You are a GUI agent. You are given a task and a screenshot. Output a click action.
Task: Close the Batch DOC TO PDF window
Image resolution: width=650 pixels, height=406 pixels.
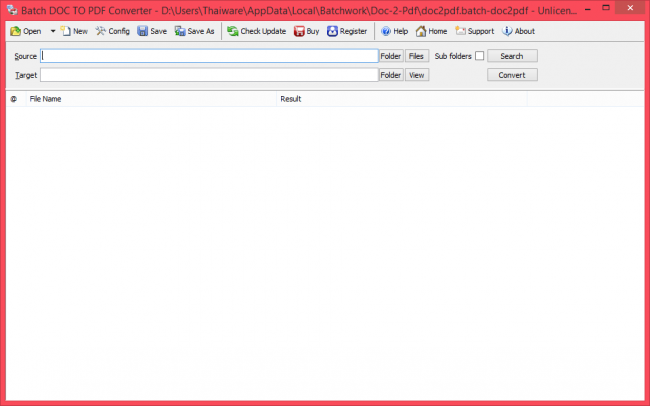630,8
